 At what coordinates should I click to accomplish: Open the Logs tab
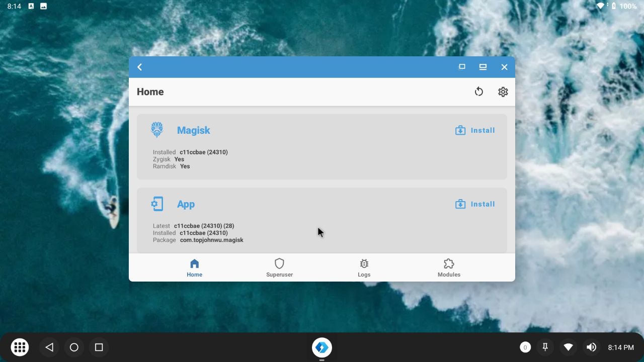[x=364, y=268]
